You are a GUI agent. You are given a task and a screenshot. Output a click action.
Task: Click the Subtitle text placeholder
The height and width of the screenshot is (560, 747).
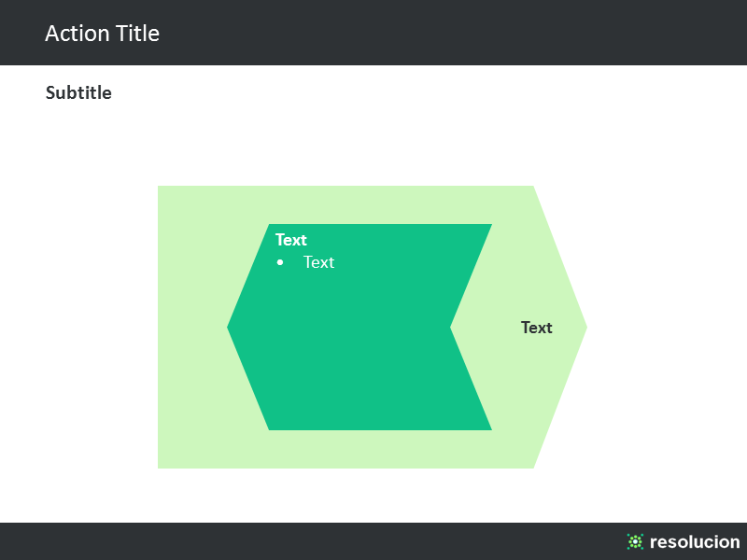click(78, 92)
